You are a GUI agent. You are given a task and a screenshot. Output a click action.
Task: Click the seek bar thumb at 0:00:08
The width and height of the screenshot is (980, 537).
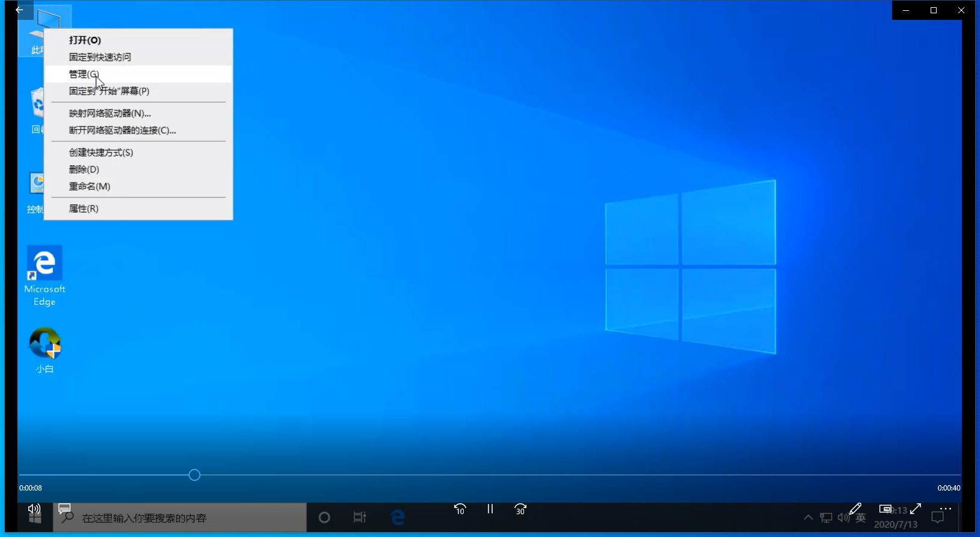coord(194,475)
